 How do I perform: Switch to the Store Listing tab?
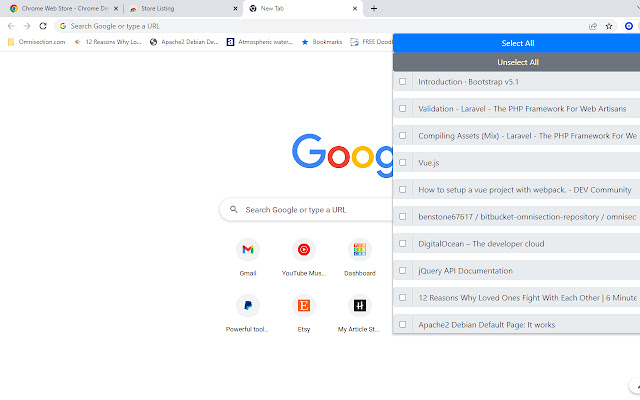tap(182, 8)
